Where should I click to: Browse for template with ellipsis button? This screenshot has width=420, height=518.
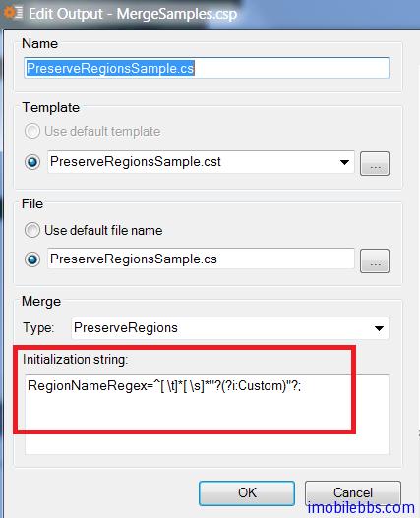coord(375,163)
